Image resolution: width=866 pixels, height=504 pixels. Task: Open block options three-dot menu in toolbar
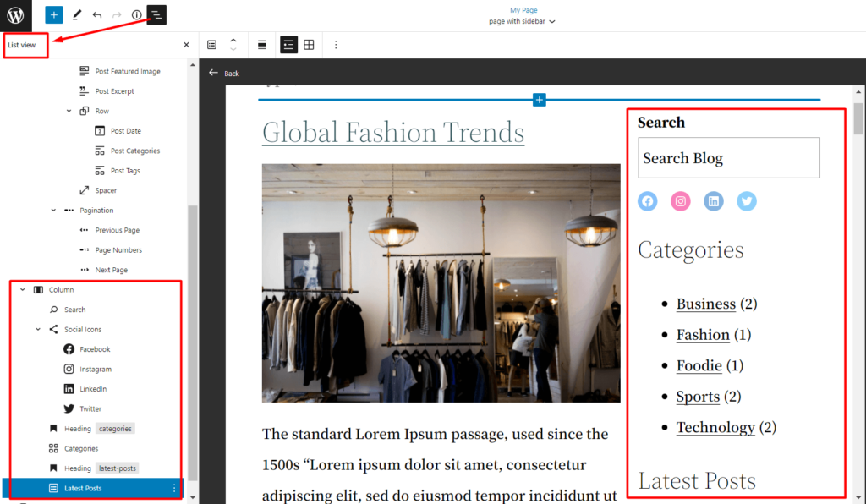(335, 45)
